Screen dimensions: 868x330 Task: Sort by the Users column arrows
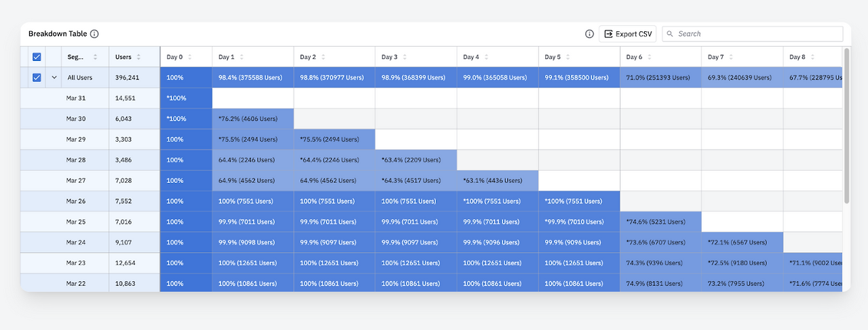click(139, 58)
